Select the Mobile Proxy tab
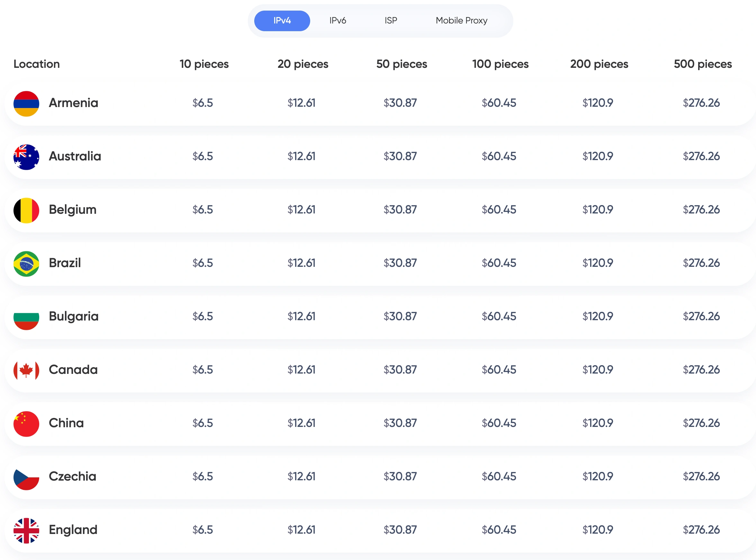The image size is (756, 560). [x=461, y=21]
